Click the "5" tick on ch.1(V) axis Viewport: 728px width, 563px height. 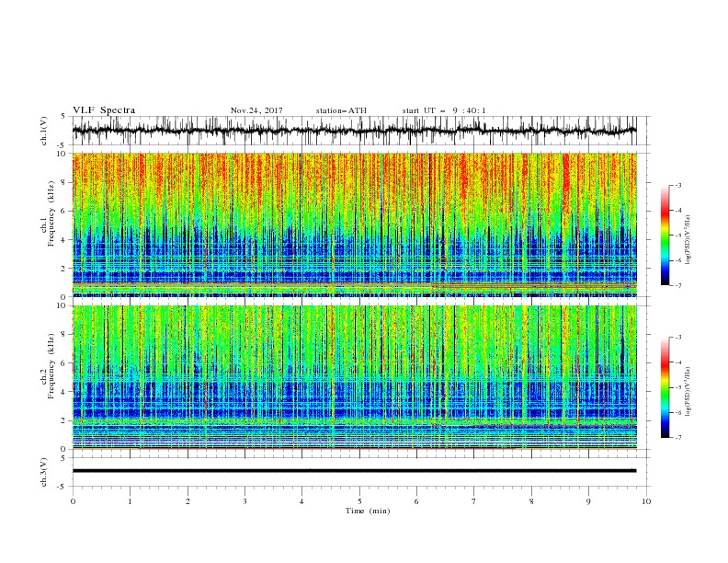pos(63,116)
